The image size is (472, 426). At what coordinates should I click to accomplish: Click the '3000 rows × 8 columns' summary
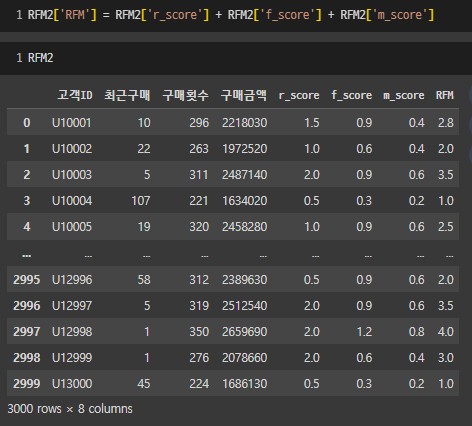point(70,409)
